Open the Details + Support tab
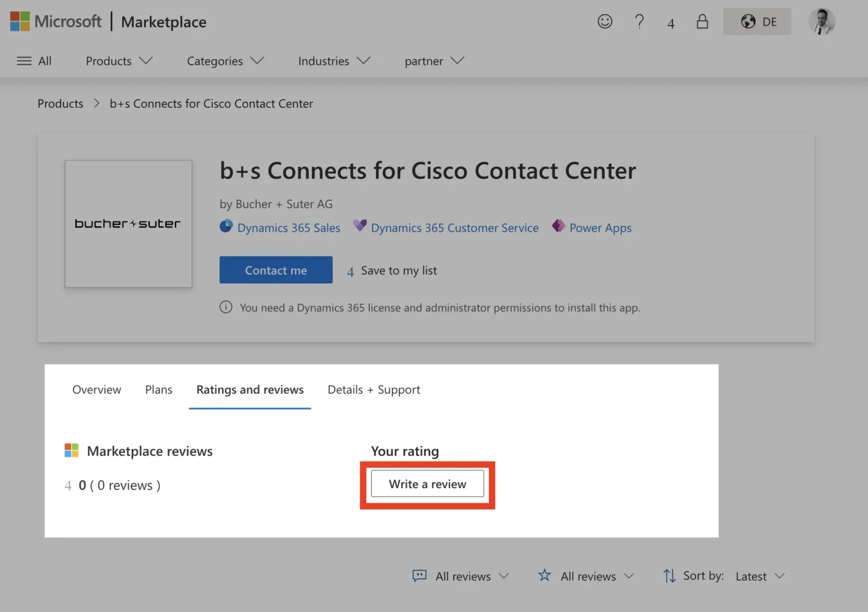 374,390
